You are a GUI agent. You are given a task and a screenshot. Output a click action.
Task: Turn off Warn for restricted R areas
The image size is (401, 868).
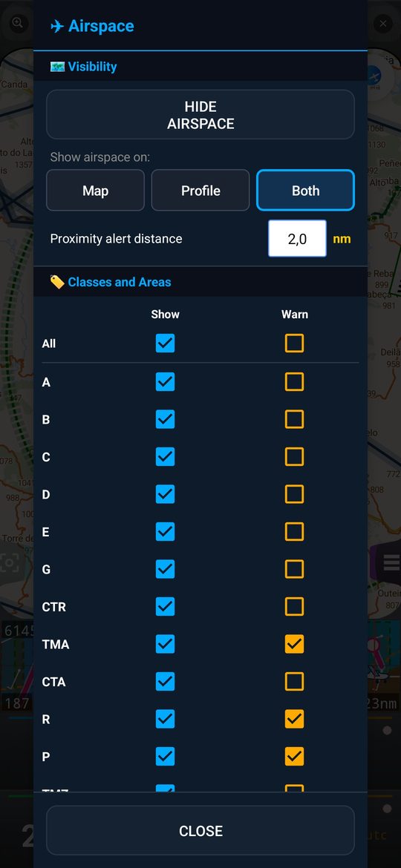294,719
